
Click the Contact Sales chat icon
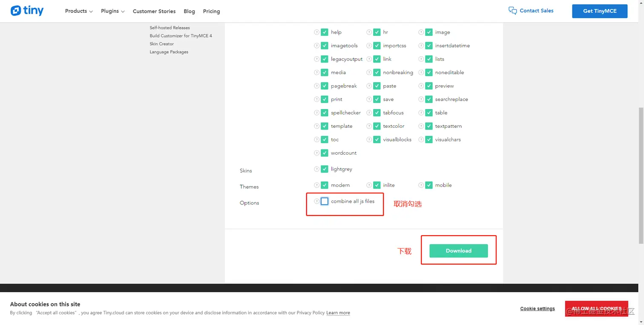coord(513,11)
